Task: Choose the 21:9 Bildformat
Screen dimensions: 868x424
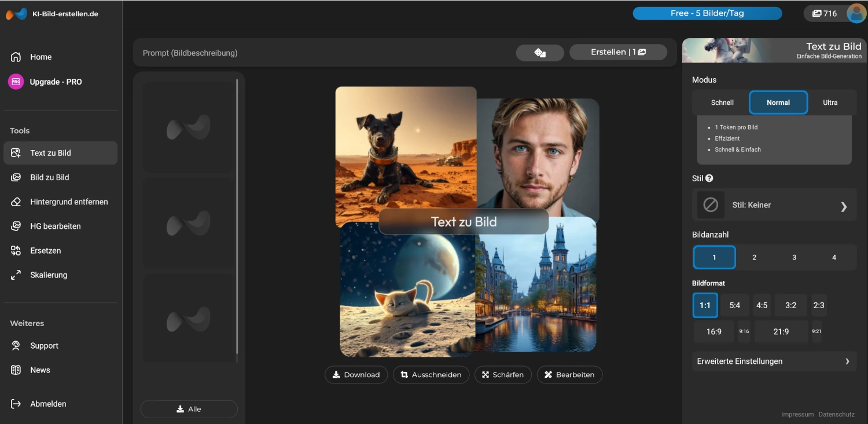Action: click(781, 332)
